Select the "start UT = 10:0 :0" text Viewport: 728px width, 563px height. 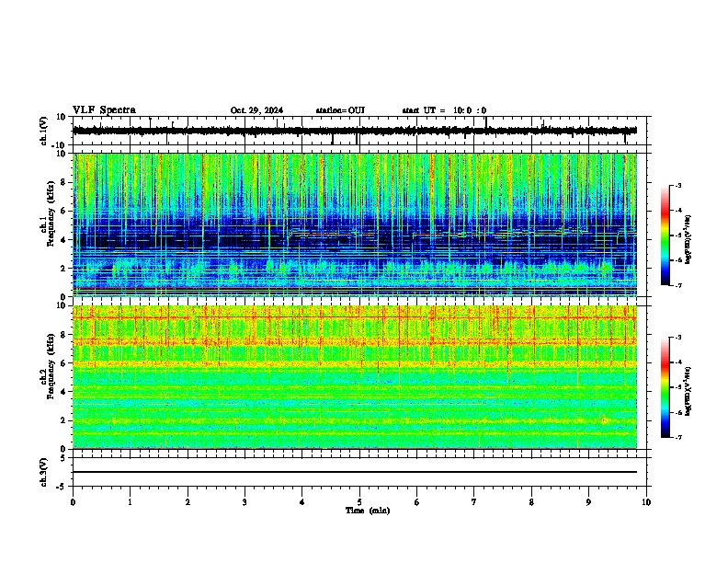pos(444,110)
